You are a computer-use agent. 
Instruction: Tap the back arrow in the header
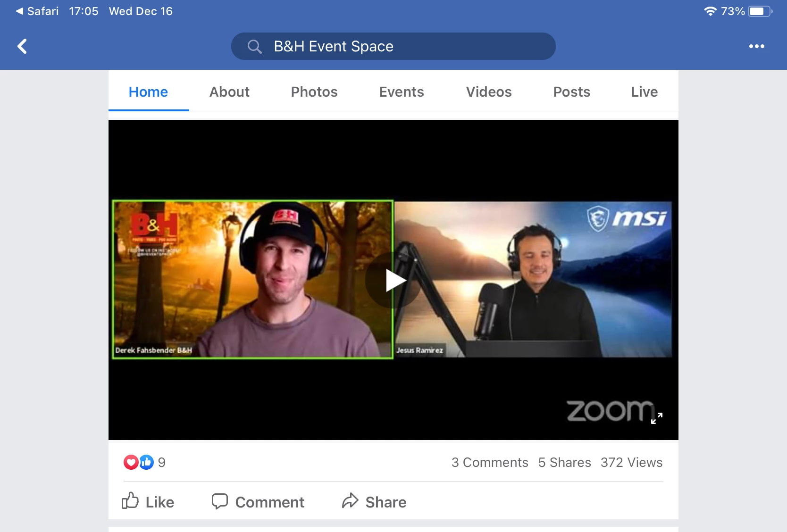click(x=22, y=46)
